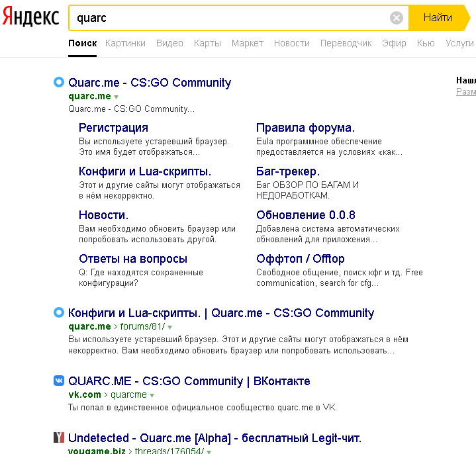Select the Поиск tab
This screenshot has width=476, height=454.
(83, 44)
